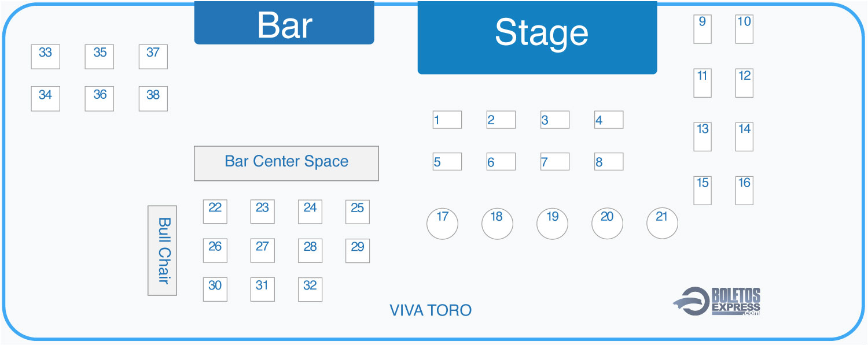Viewport: 868px width, 345px height.
Task: Pick table 12
Action: (x=744, y=83)
